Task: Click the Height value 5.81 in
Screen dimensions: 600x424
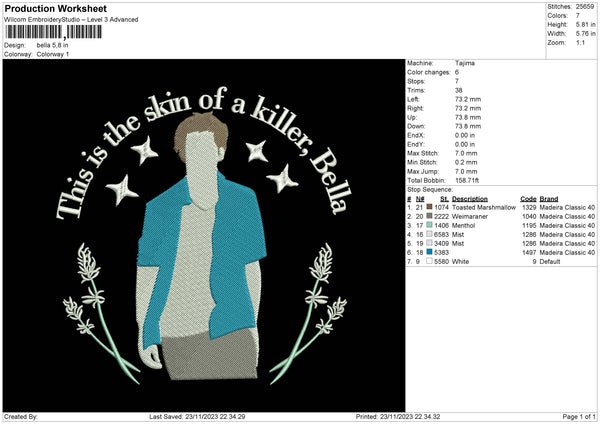Action: (585, 24)
